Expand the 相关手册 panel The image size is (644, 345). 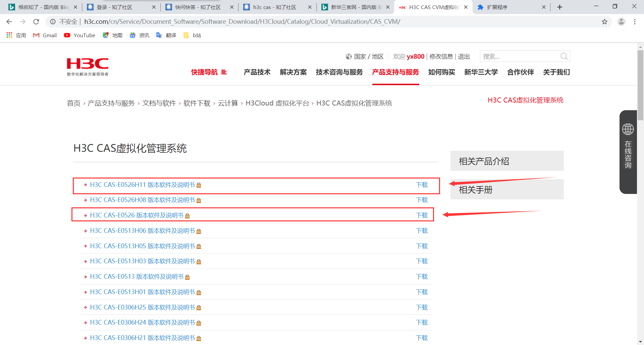[507, 190]
